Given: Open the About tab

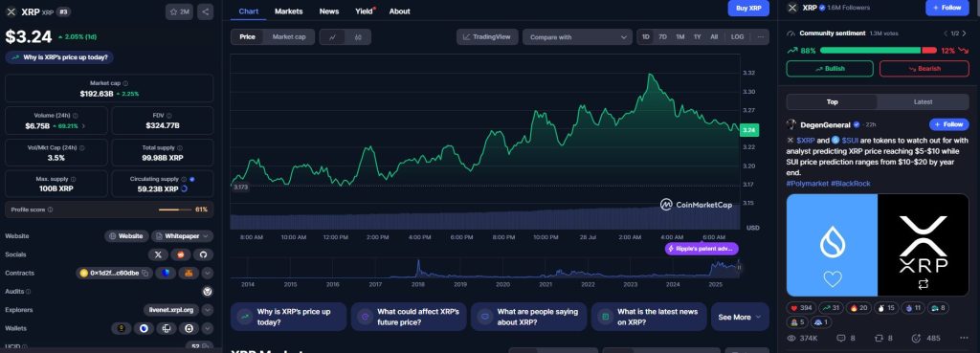Looking at the screenshot, I should pos(399,11).
